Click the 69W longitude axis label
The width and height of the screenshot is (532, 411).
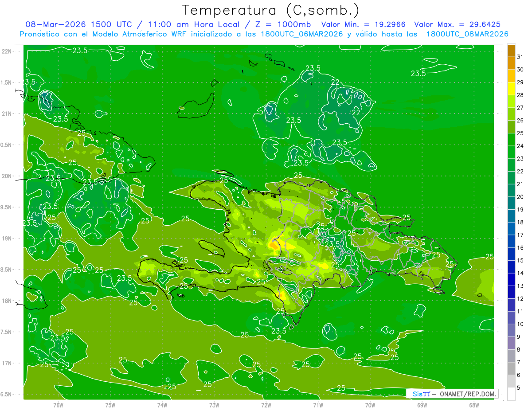click(422, 405)
